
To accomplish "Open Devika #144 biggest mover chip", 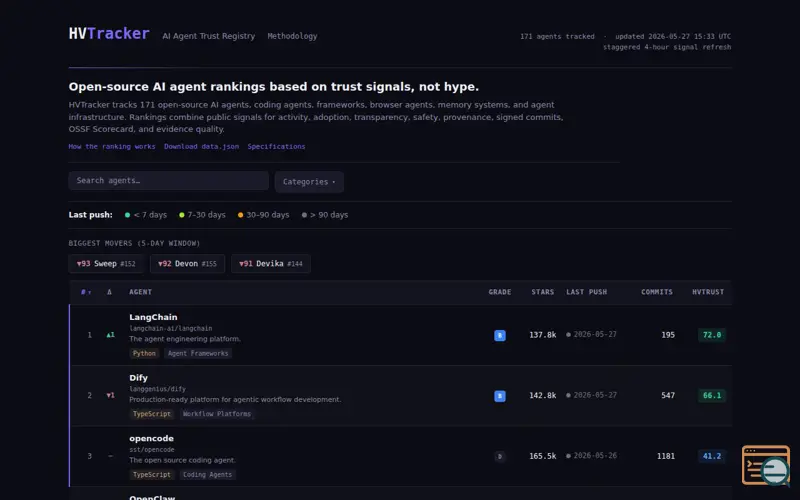I will click(271, 264).
